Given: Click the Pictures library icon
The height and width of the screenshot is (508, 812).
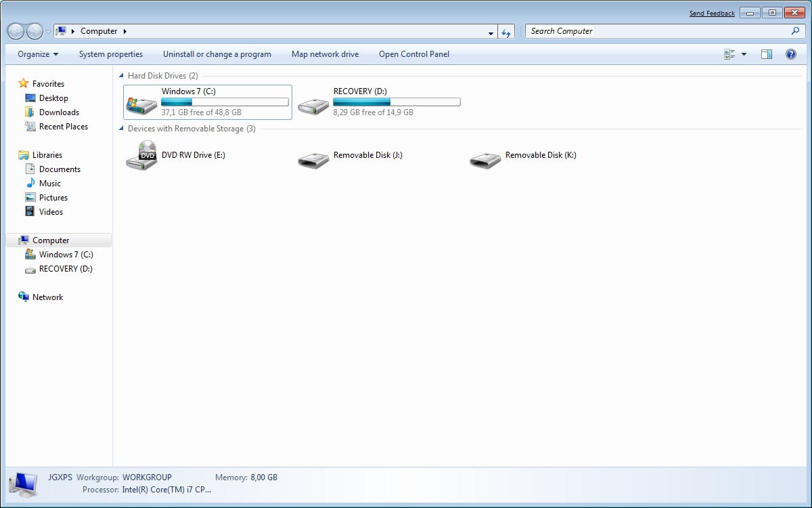Looking at the screenshot, I should pyautogui.click(x=30, y=198).
